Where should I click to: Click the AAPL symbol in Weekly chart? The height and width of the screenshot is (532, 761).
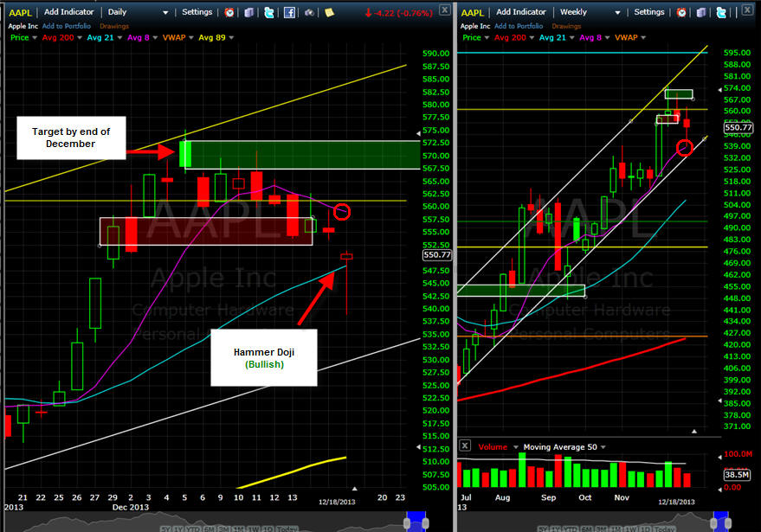472,13
